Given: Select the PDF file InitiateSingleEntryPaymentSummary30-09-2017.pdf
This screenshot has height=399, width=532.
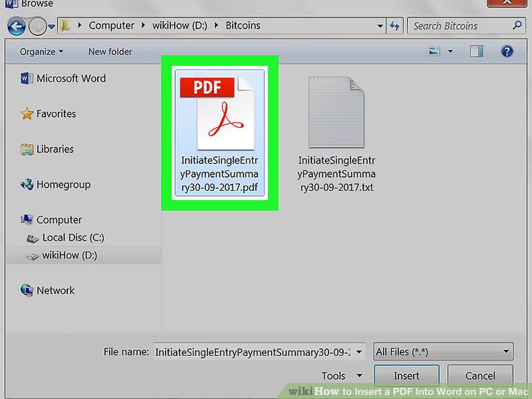Looking at the screenshot, I should click(x=219, y=132).
